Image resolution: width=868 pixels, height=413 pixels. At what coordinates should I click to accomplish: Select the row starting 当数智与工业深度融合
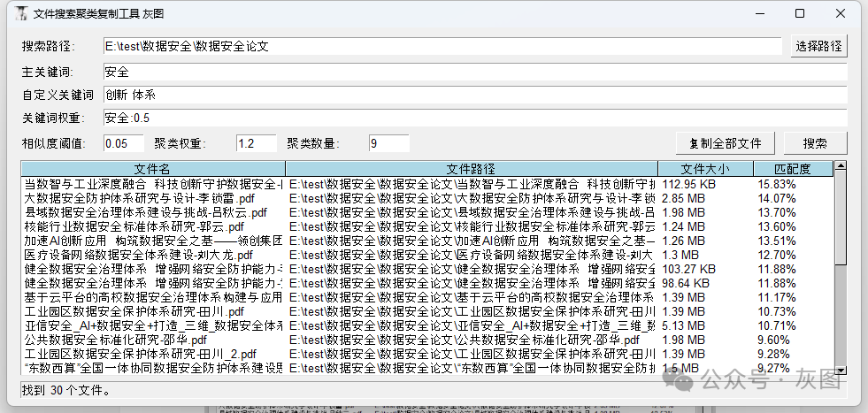(427, 184)
